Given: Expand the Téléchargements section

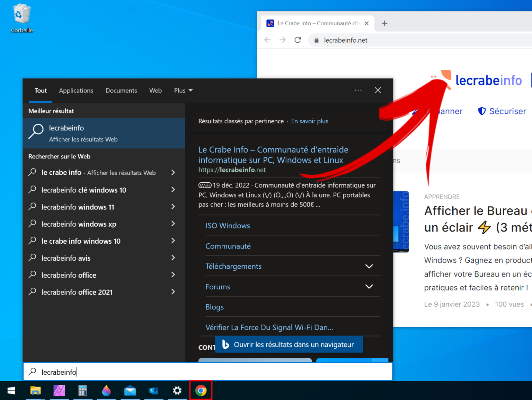Looking at the screenshot, I should pos(369,266).
